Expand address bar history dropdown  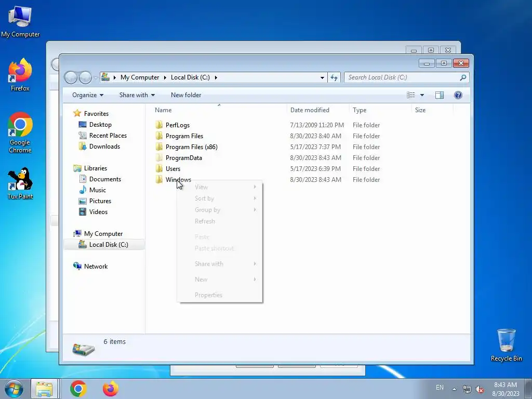point(322,78)
